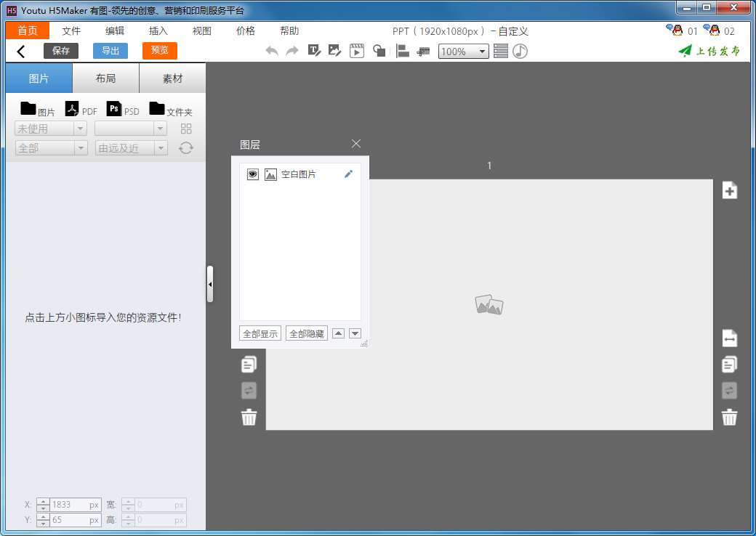Click the 保存 save button
756x536 pixels.
(61, 51)
